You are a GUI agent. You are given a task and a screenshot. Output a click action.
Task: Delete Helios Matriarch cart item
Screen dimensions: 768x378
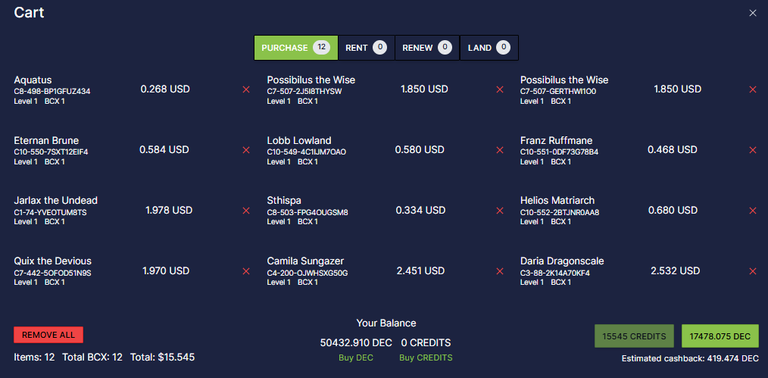(x=753, y=211)
